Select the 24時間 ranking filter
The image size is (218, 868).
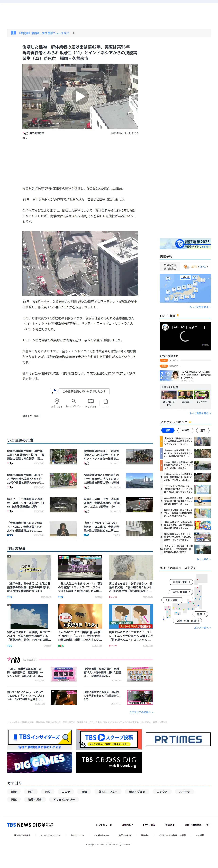(185, 430)
